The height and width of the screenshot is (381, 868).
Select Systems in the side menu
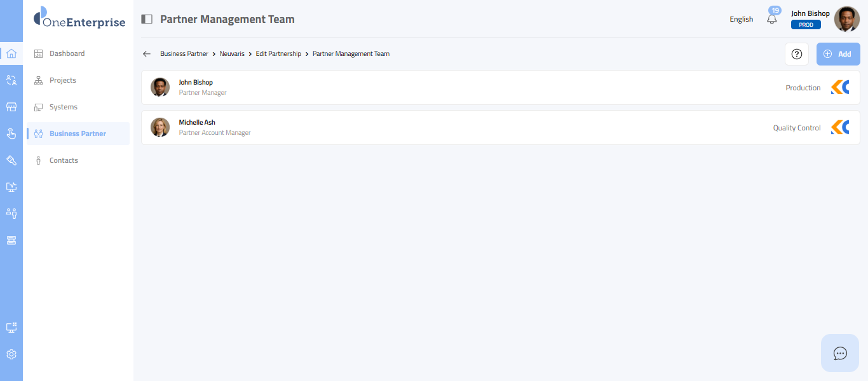(x=63, y=107)
